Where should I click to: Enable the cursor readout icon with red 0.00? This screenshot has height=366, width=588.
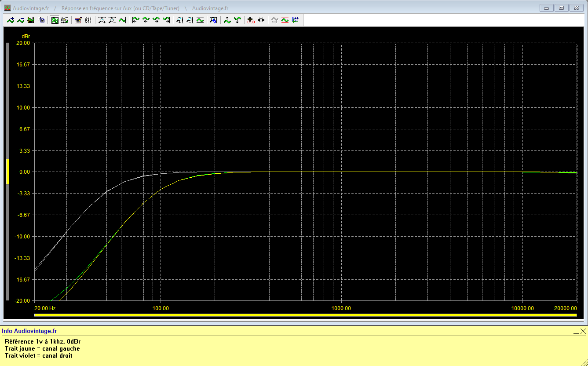[x=251, y=20]
